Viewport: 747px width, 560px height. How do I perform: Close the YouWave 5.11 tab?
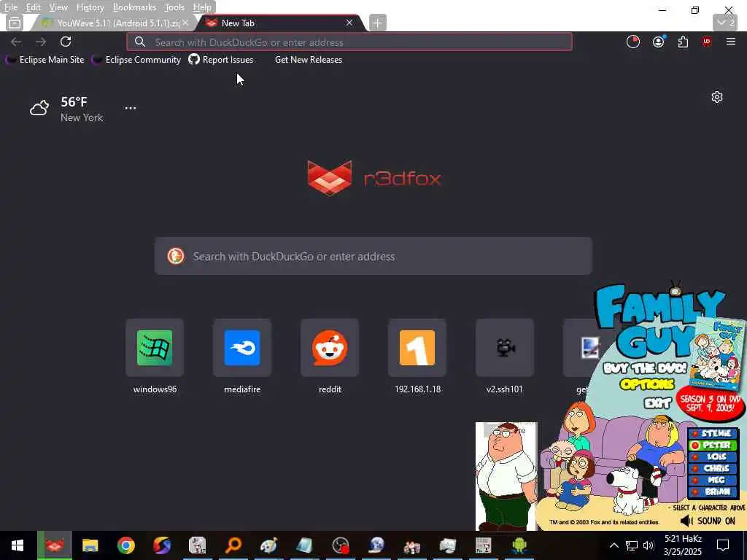point(185,23)
